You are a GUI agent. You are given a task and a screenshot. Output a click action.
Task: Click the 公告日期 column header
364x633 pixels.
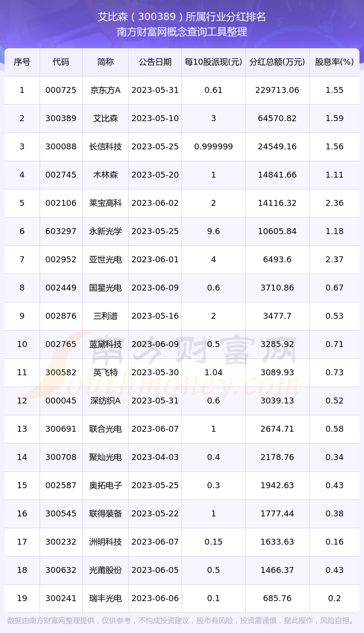[155, 62]
